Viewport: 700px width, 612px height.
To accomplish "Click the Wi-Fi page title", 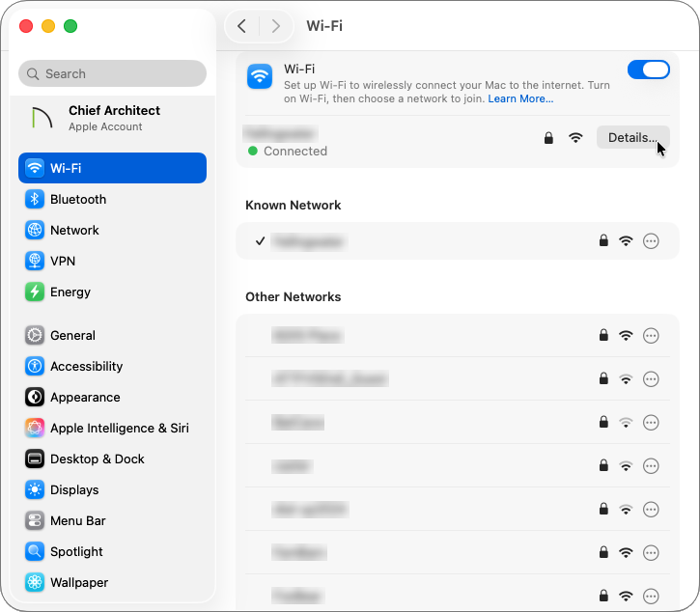I will tap(324, 26).
